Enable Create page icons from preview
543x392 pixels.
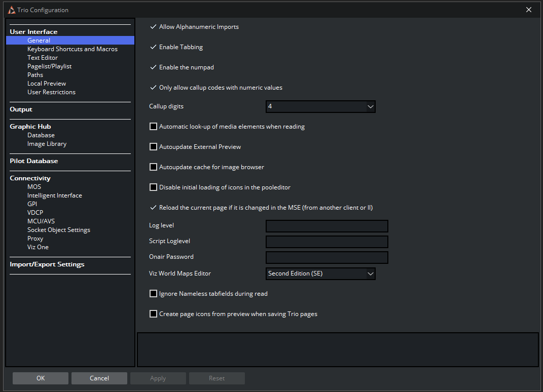153,314
